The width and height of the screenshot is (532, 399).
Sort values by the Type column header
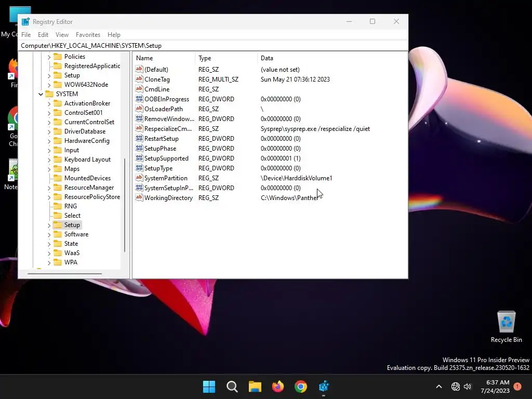226,58
